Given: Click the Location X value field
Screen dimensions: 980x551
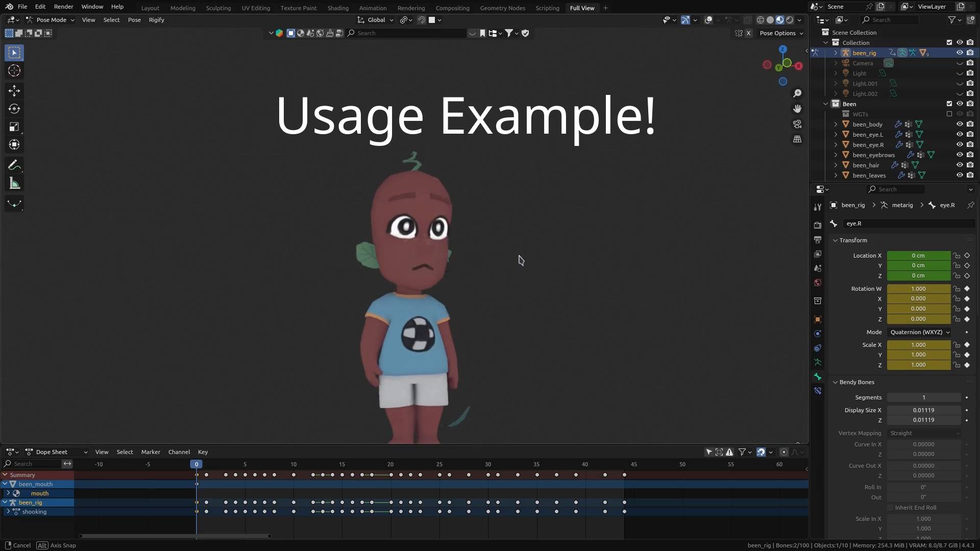Looking at the screenshot, I should tap(918, 256).
